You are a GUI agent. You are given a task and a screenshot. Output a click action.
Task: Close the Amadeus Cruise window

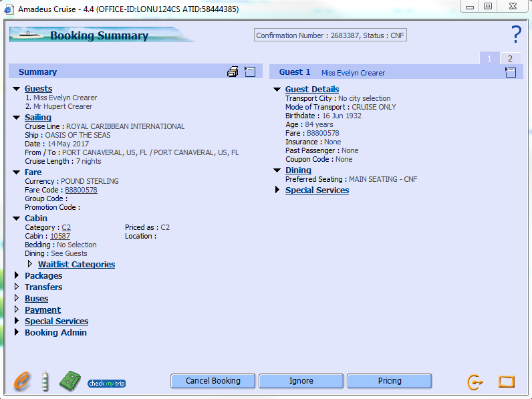[513, 7]
